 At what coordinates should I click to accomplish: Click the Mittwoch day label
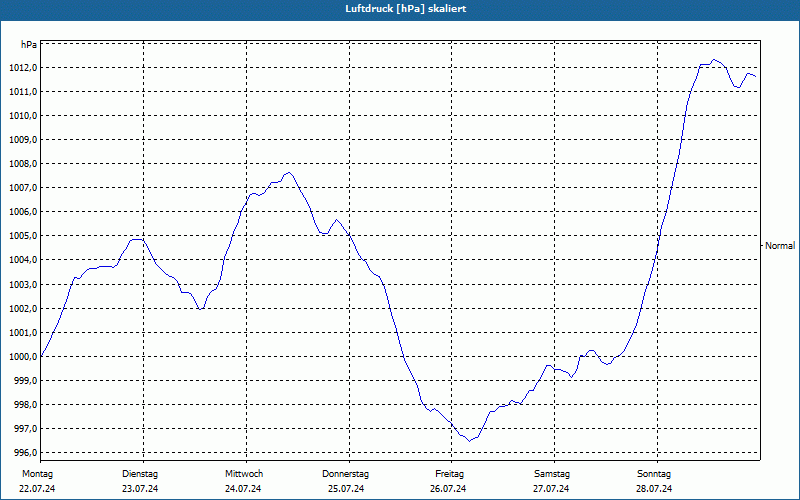pos(244,474)
